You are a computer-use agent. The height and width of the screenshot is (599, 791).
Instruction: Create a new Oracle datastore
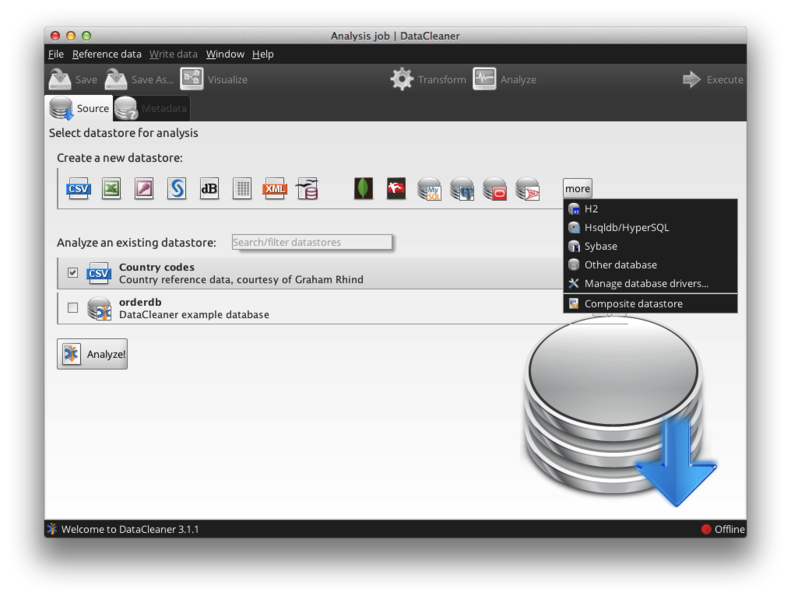(495, 189)
